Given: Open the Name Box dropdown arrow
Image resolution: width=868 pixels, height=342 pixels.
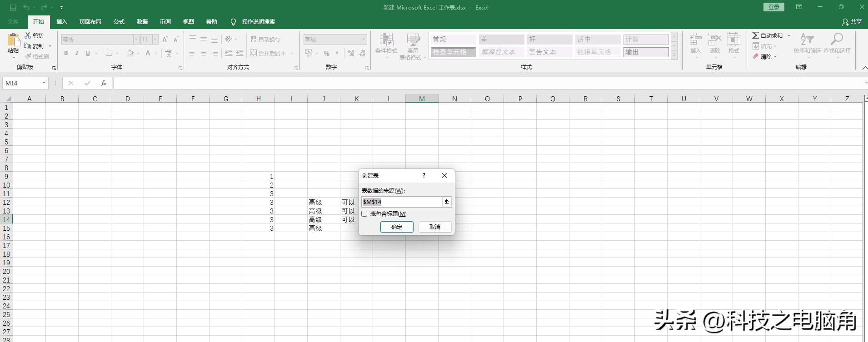Looking at the screenshot, I should click(x=44, y=83).
